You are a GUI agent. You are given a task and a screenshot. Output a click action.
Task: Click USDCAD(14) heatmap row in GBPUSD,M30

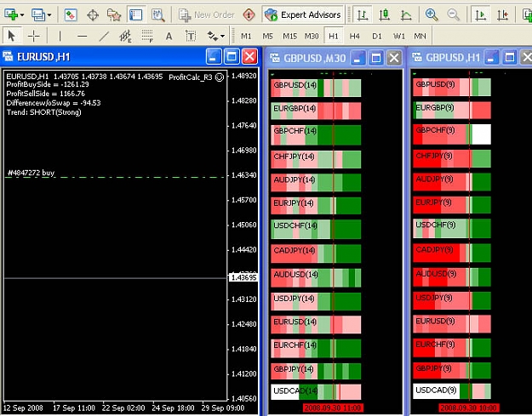[316, 391]
